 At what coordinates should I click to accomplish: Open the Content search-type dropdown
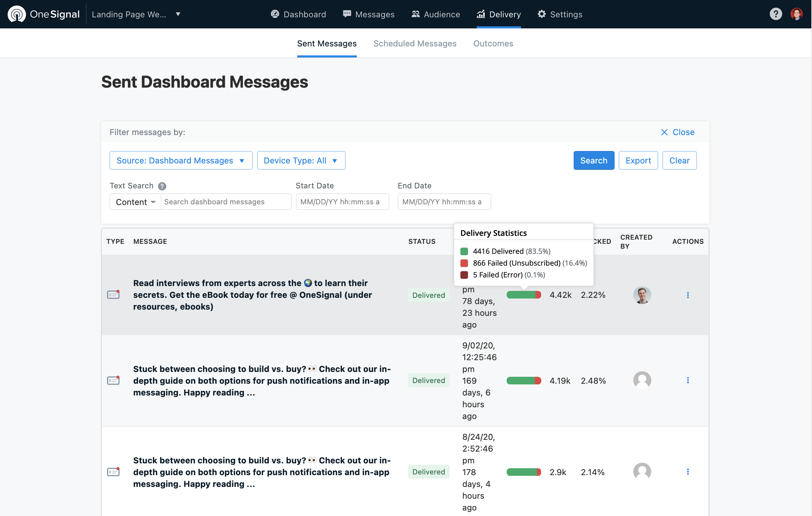tap(135, 202)
